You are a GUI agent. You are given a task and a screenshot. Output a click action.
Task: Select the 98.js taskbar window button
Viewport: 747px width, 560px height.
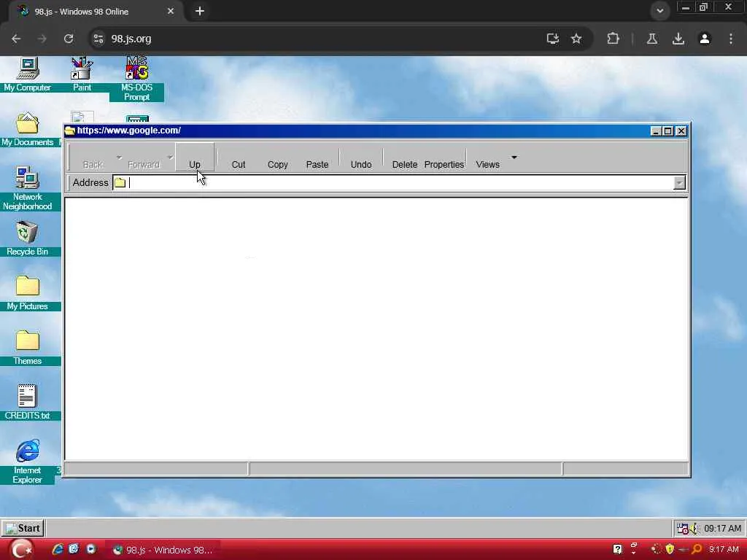pyautogui.click(x=163, y=550)
